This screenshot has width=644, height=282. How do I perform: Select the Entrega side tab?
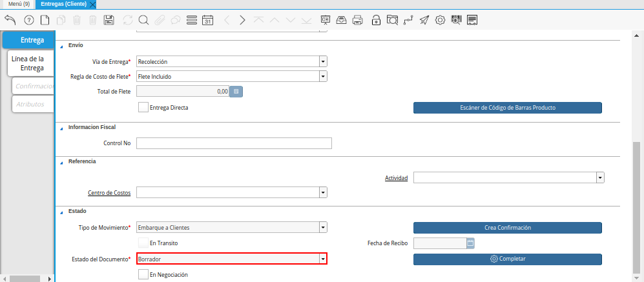(28, 40)
